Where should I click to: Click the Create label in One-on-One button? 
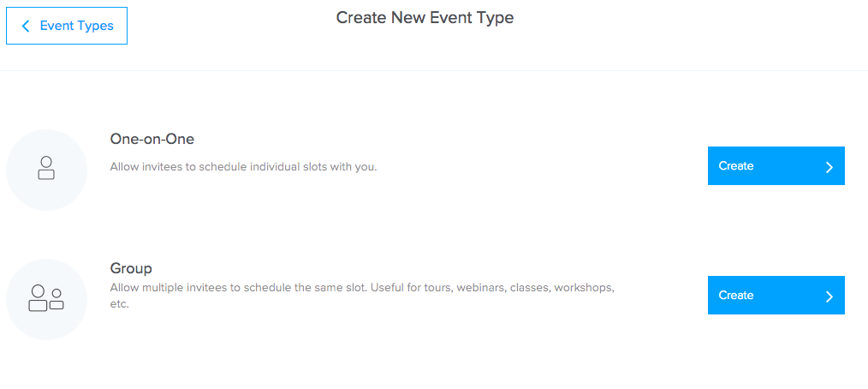735,165
